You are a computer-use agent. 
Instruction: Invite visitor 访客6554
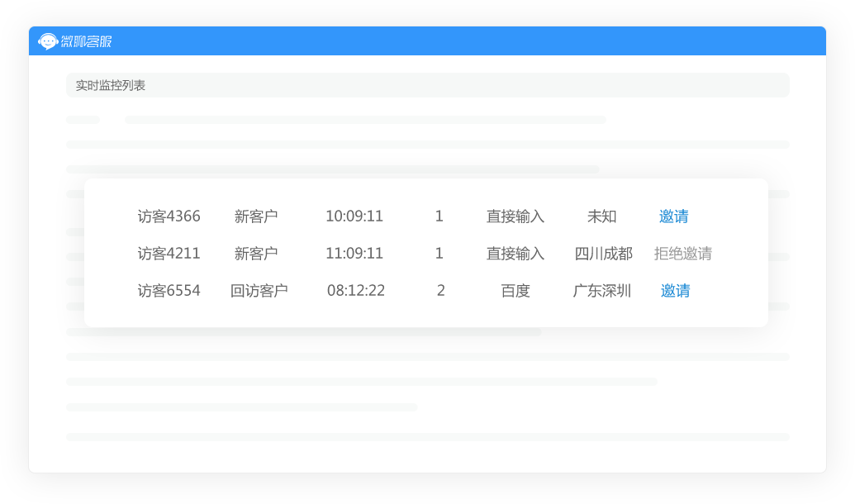point(675,291)
